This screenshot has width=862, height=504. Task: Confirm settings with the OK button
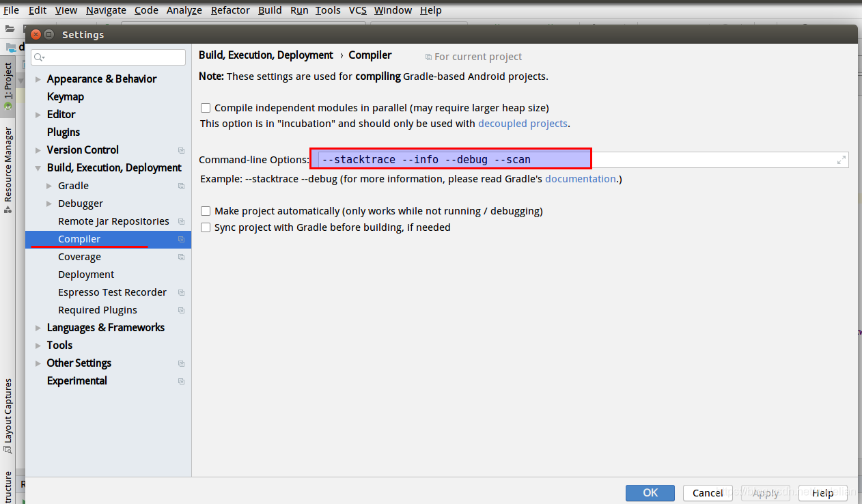click(x=650, y=492)
